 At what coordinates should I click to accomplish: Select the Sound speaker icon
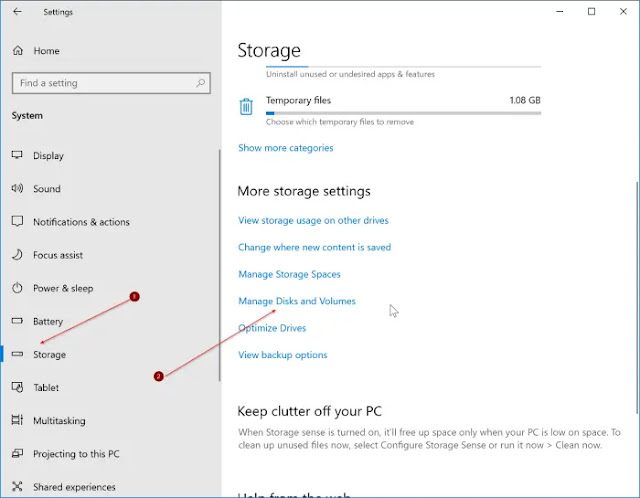pyautogui.click(x=17, y=188)
